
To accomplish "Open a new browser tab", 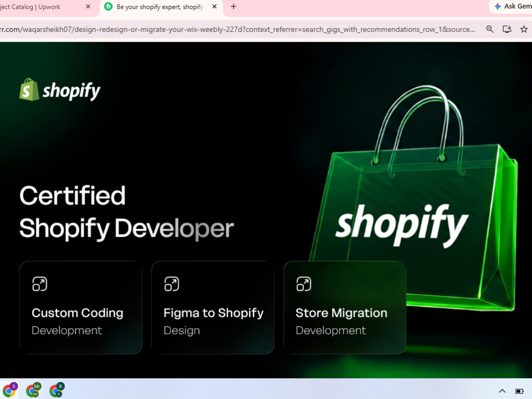I will click(234, 6).
